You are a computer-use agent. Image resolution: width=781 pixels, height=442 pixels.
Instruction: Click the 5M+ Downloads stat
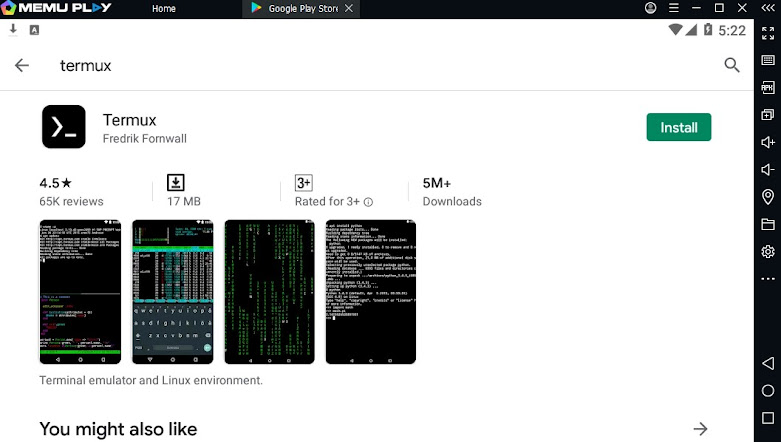[452, 191]
